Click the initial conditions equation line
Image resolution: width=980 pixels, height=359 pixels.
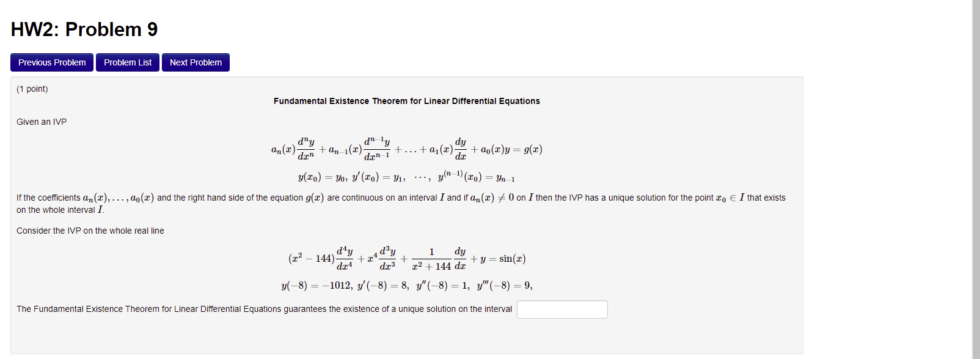[406, 177]
